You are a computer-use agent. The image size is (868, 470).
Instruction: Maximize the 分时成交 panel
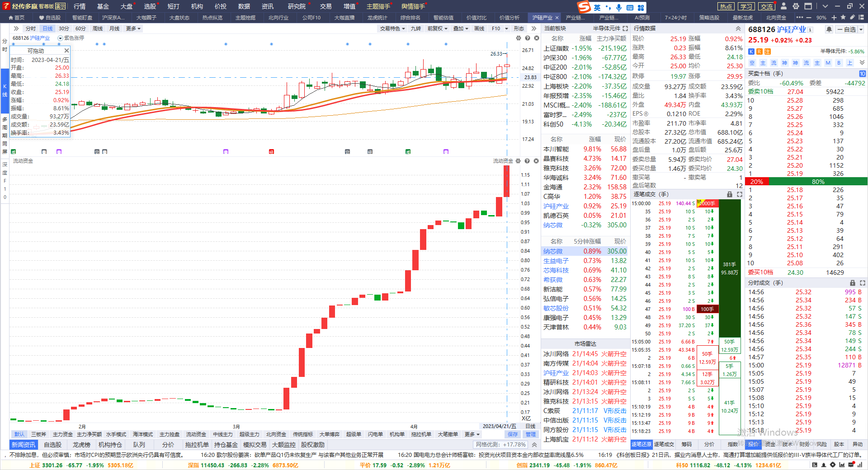863,283
